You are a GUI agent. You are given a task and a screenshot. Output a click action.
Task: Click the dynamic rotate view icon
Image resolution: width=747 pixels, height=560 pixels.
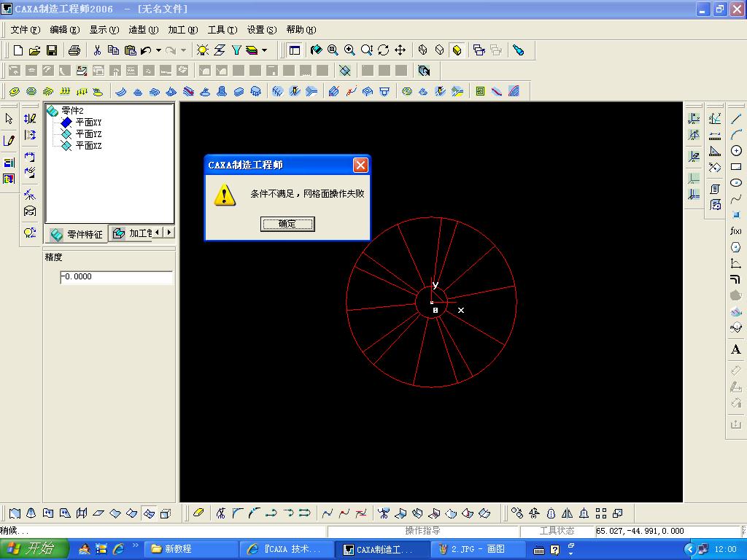click(x=384, y=50)
